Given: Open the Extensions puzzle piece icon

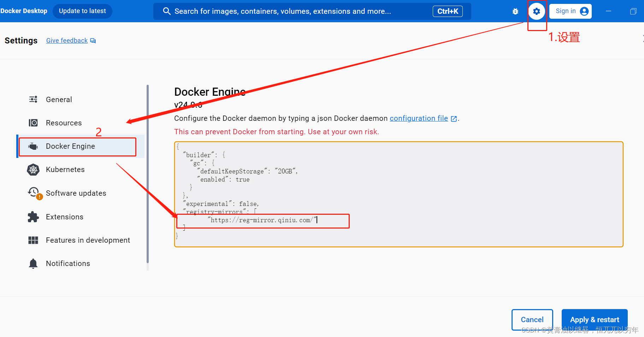Looking at the screenshot, I should point(33,217).
